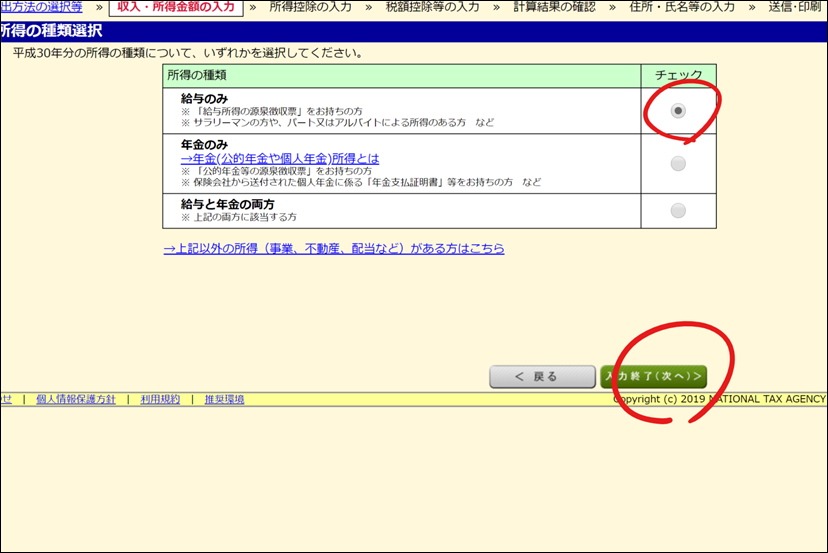Open the 上記以外の所得がある方はこちら link
The height and width of the screenshot is (553, 828).
click(334, 248)
